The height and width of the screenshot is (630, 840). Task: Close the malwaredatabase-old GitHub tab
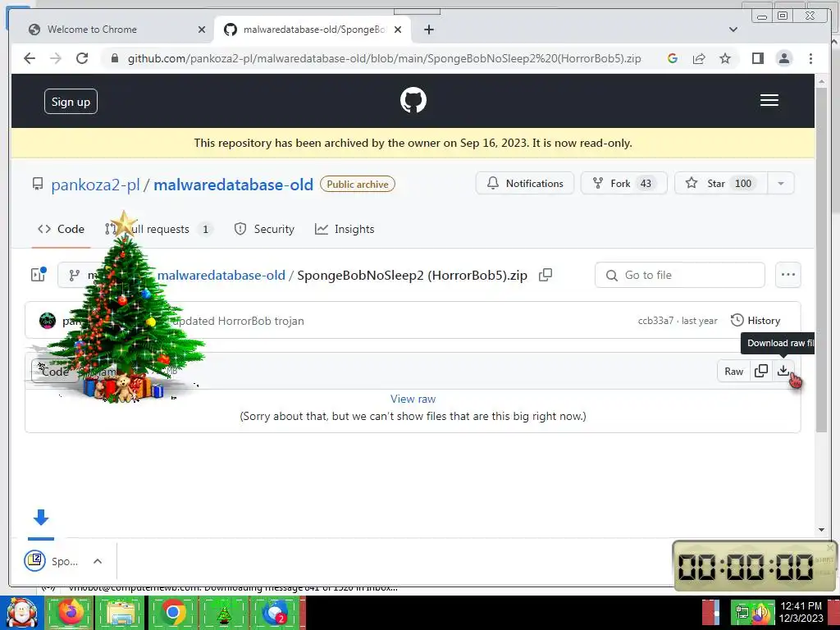[x=398, y=30]
